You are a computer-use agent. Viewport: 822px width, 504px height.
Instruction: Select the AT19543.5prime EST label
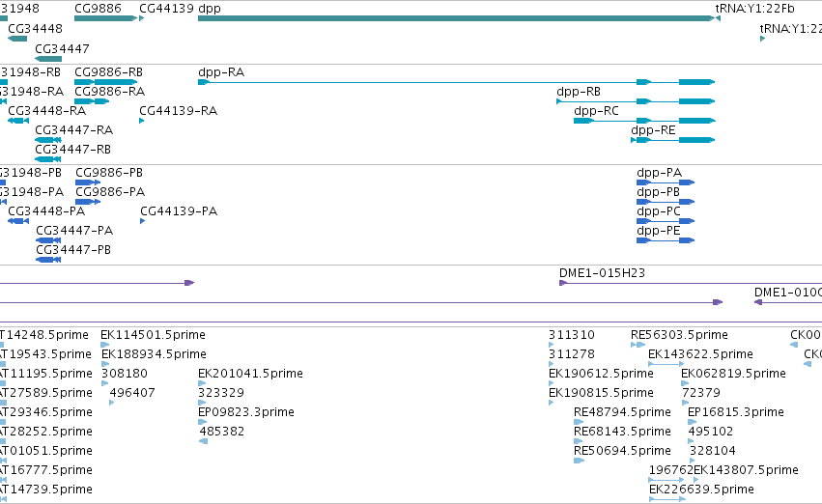tap(45, 354)
